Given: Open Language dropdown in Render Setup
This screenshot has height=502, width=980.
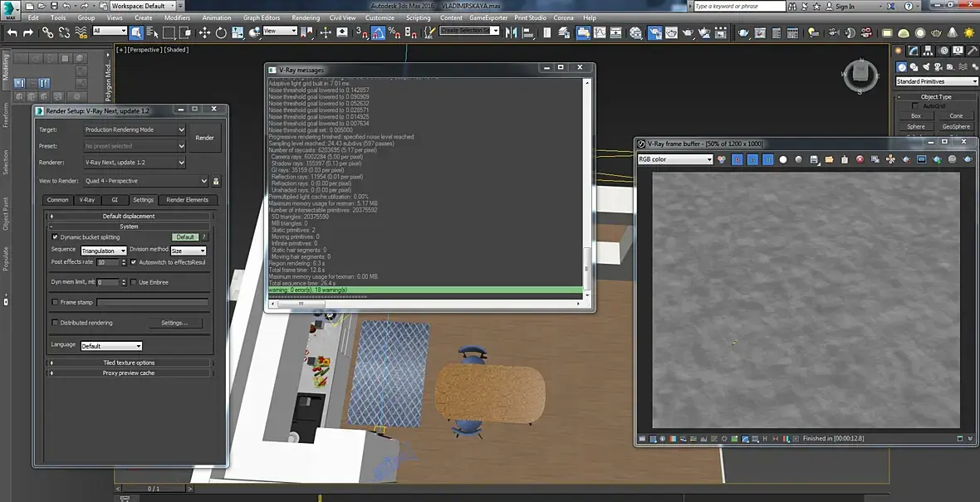Looking at the screenshot, I should coord(112,346).
